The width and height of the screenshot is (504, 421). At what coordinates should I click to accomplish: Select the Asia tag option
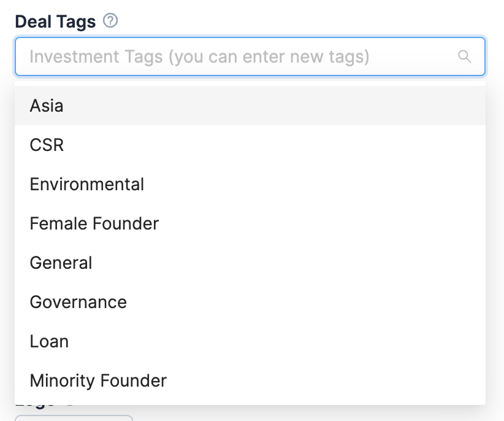point(47,106)
